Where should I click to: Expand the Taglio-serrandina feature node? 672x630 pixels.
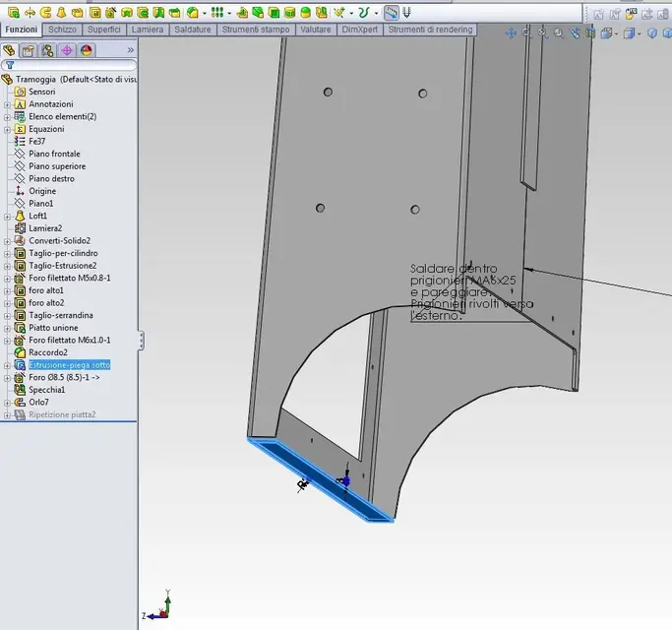pos(7,316)
